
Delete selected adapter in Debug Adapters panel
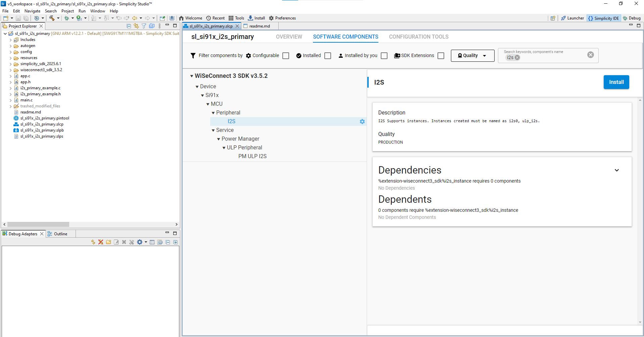coord(124,242)
